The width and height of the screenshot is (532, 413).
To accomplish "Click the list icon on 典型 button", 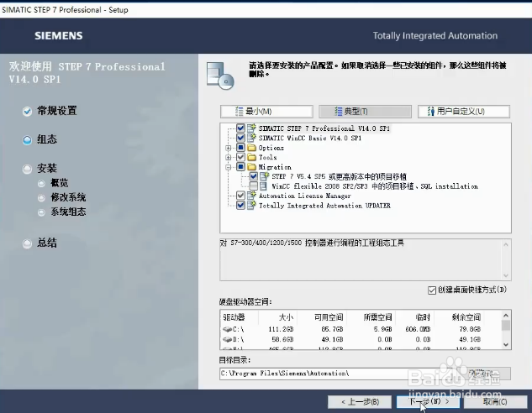I will pos(338,112).
